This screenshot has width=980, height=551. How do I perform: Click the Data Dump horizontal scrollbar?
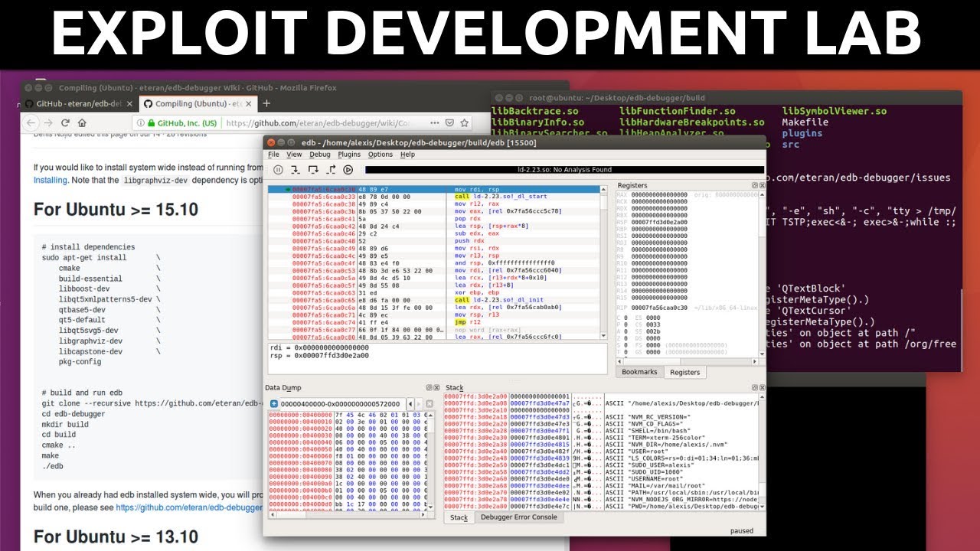(348, 514)
